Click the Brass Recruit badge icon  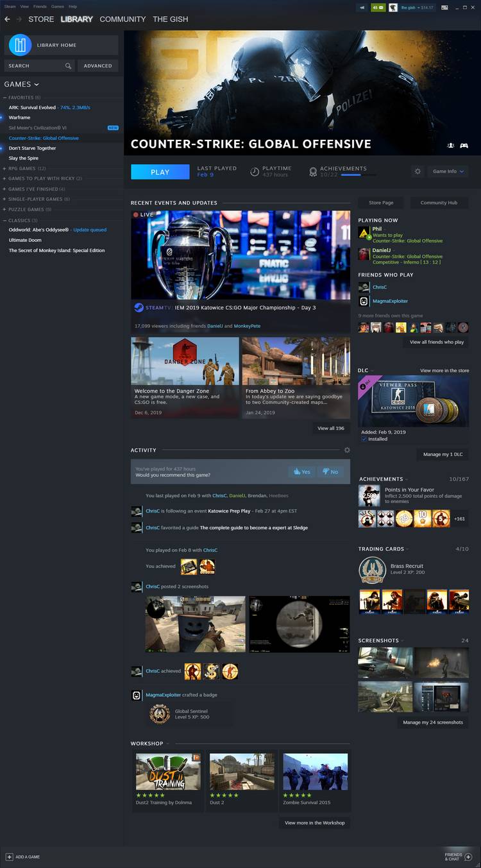coord(372,570)
